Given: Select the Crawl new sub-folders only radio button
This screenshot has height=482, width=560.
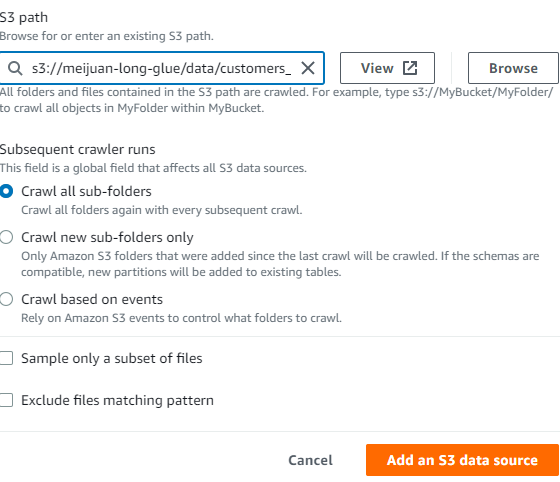Looking at the screenshot, I should click(x=6, y=237).
